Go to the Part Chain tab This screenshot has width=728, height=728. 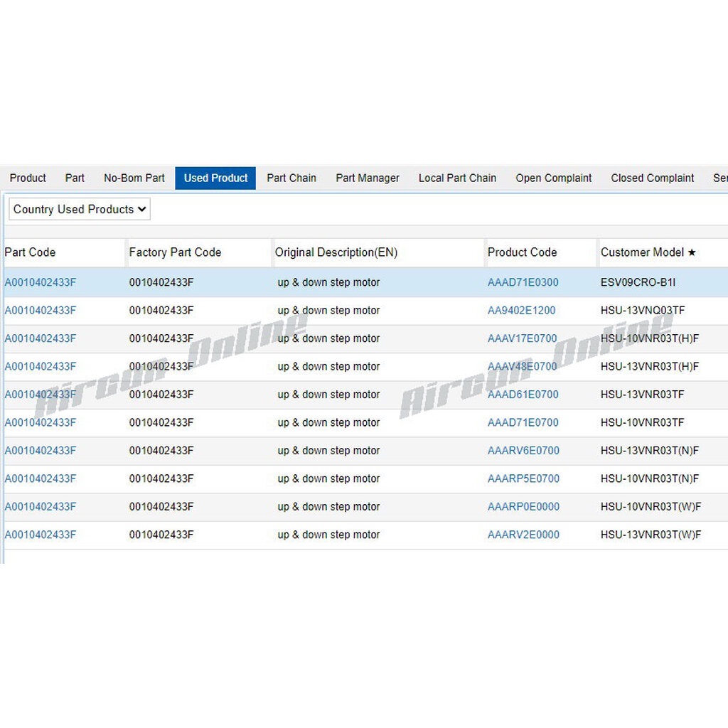[291, 178]
